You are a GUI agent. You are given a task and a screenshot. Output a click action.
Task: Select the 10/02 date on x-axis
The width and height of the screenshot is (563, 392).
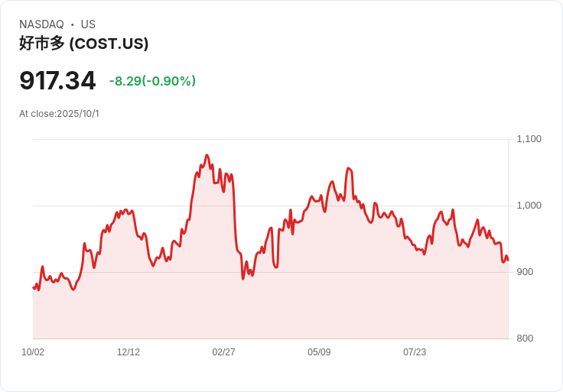[x=33, y=352]
